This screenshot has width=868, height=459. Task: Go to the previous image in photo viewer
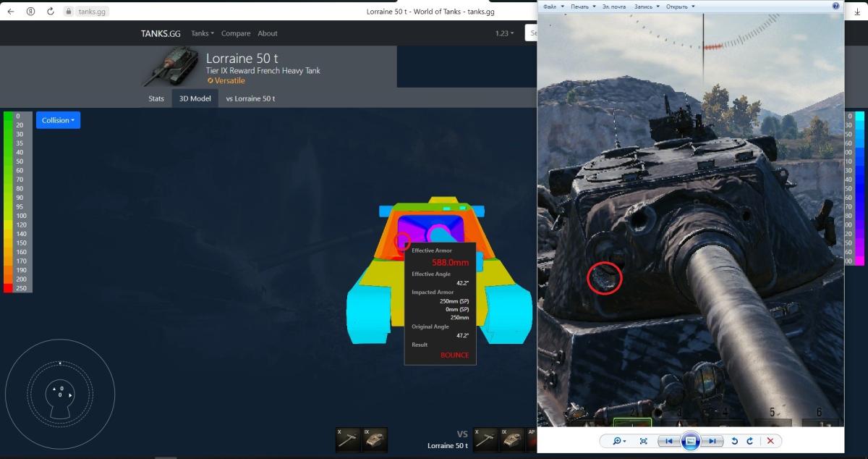tap(669, 441)
